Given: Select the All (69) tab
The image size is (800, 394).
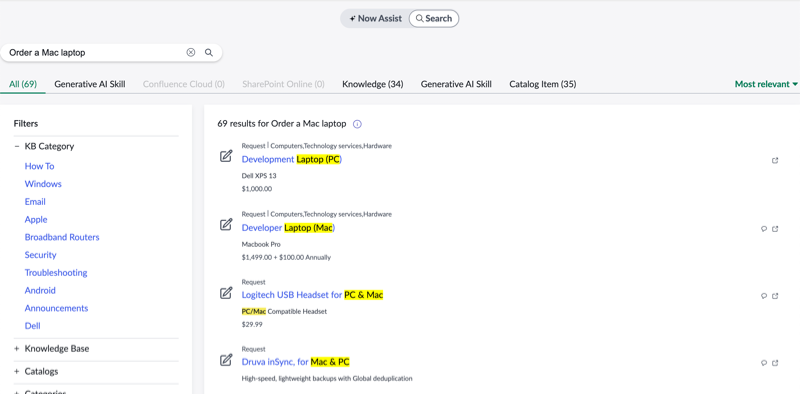Looking at the screenshot, I should pos(23,84).
